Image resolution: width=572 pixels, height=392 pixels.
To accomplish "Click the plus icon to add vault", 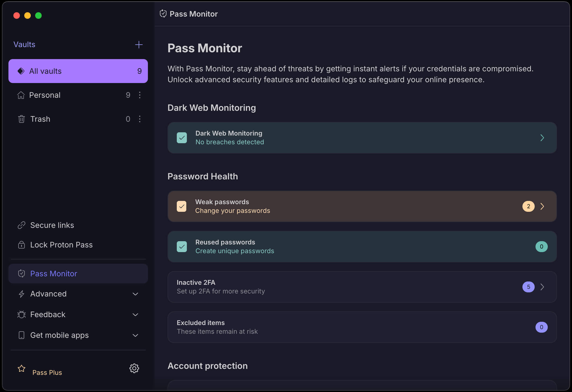I will (x=139, y=45).
